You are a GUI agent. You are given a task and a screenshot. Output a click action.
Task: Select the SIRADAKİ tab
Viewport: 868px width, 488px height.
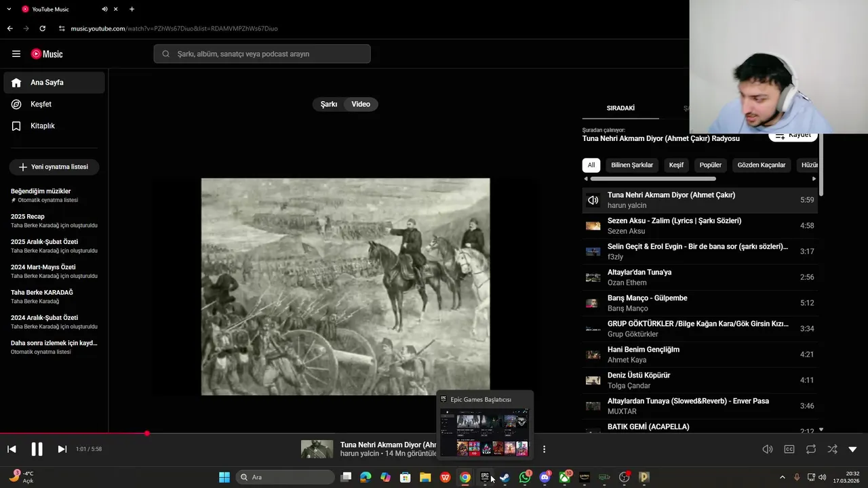620,108
